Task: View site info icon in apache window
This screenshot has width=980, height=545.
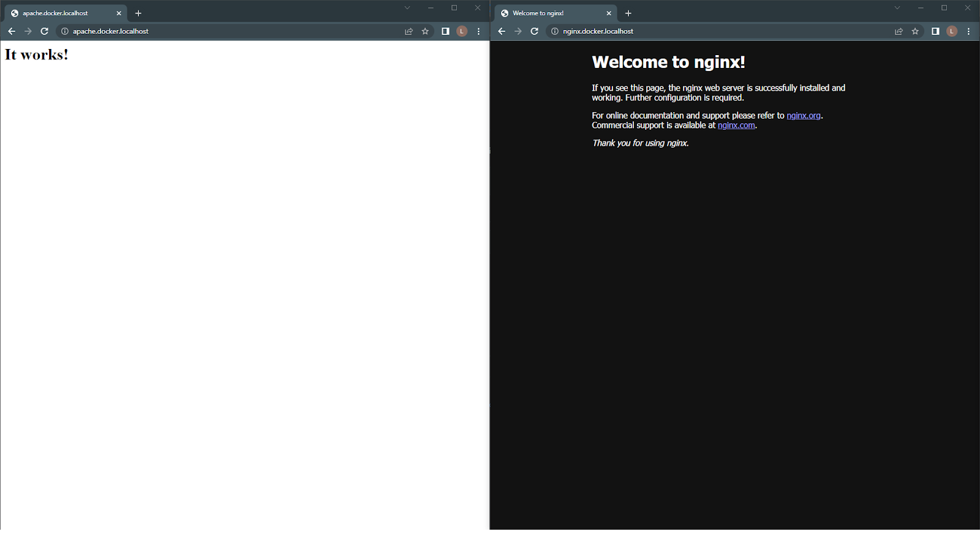Action: point(65,31)
